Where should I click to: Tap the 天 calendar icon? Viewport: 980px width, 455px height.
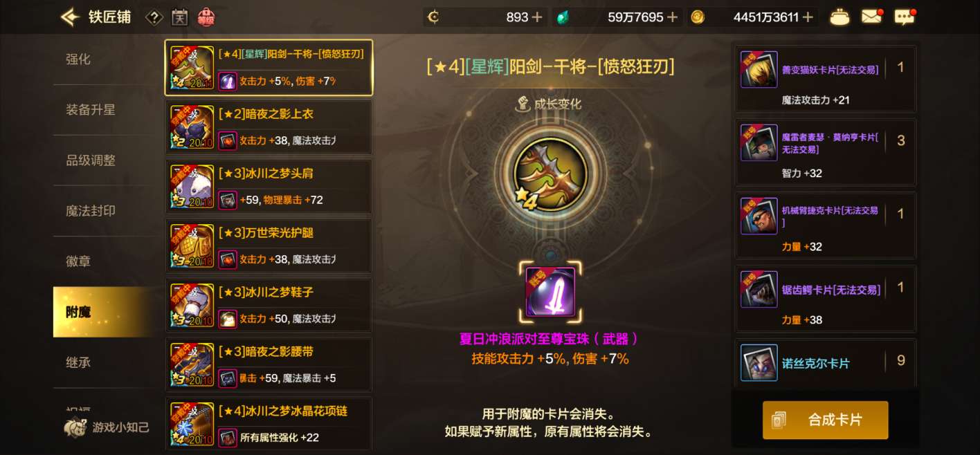point(179,17)
